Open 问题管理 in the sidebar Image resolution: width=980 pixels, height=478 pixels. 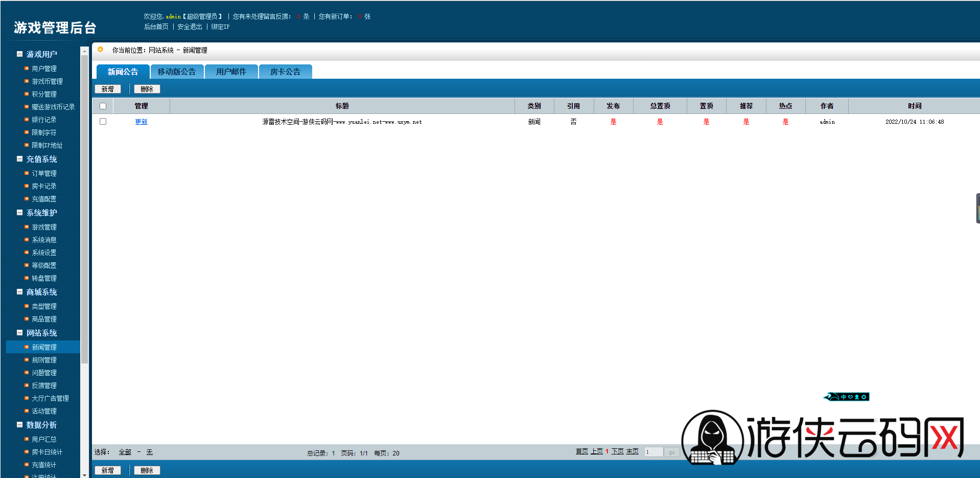[x=44, y=373]
